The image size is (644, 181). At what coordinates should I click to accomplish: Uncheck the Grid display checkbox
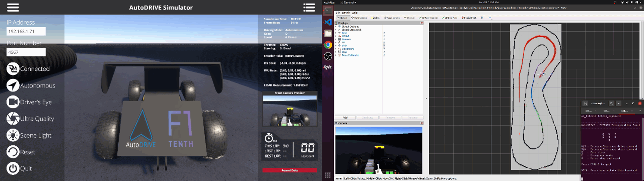pos(384,33)
